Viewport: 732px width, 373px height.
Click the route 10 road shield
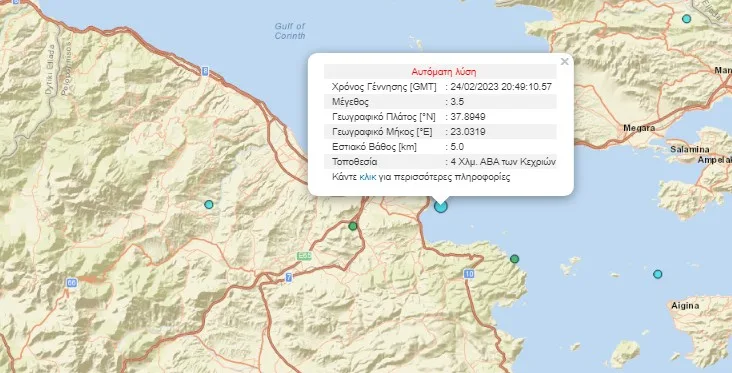click(469, 274)
